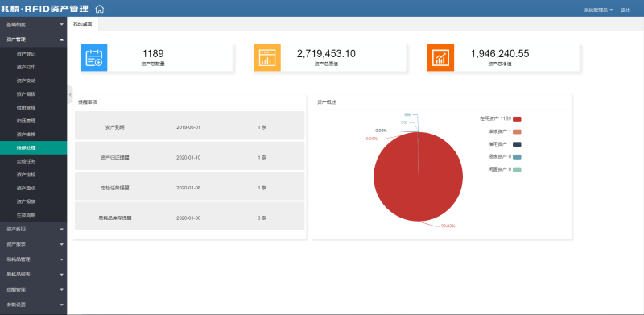
Task: Open 资产打印 in the sidebar
Action: click(33, 67)
